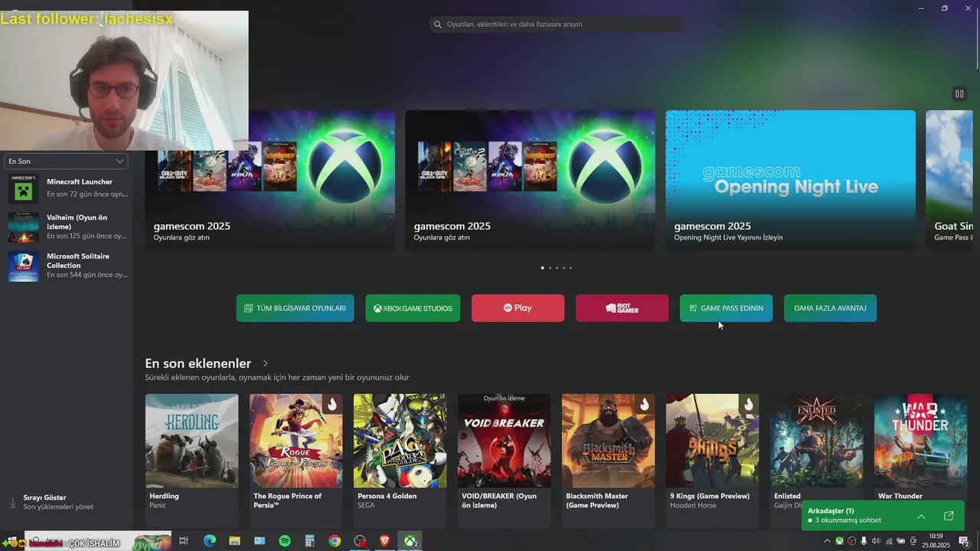Open 9 Kings (Game Preview) card
Viewport: 980px width, 551px height.
click(713, 461)
